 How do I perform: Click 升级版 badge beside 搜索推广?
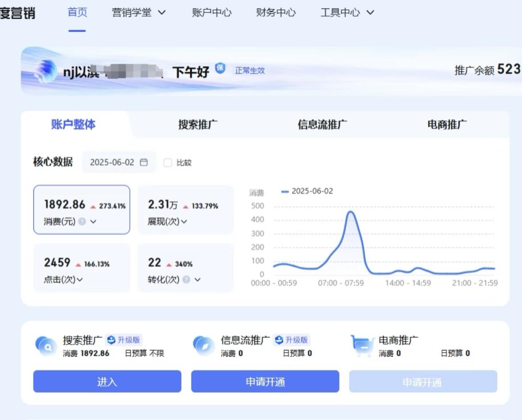click(124, 340)
